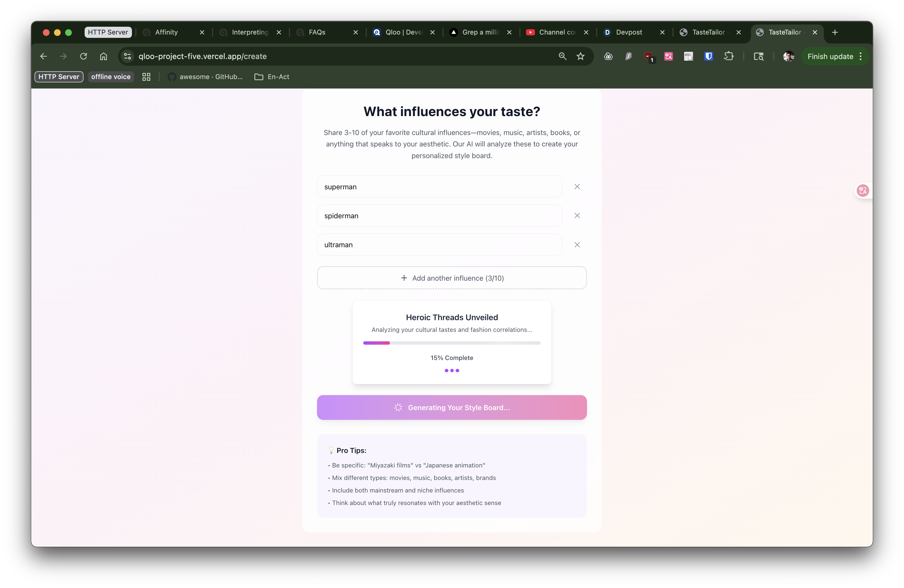904x588 pixels.
Task: Click the zoom magnifier icon in address bar
Action: [x=562, y=56]
